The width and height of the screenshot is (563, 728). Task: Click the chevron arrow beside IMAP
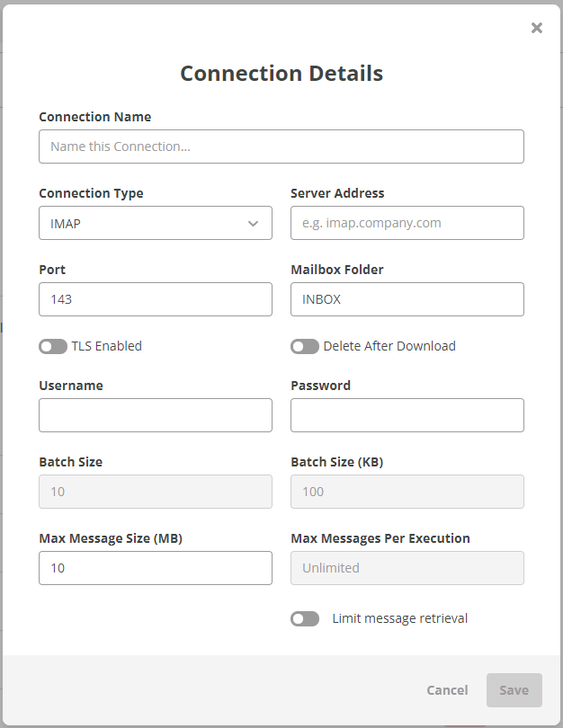(x=254, y=224)
